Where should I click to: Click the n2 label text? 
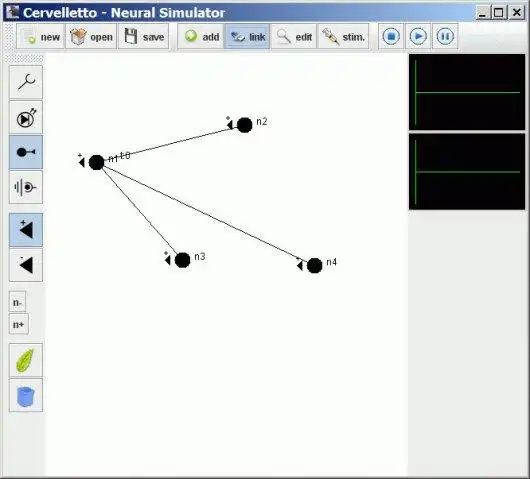(262, 121)
